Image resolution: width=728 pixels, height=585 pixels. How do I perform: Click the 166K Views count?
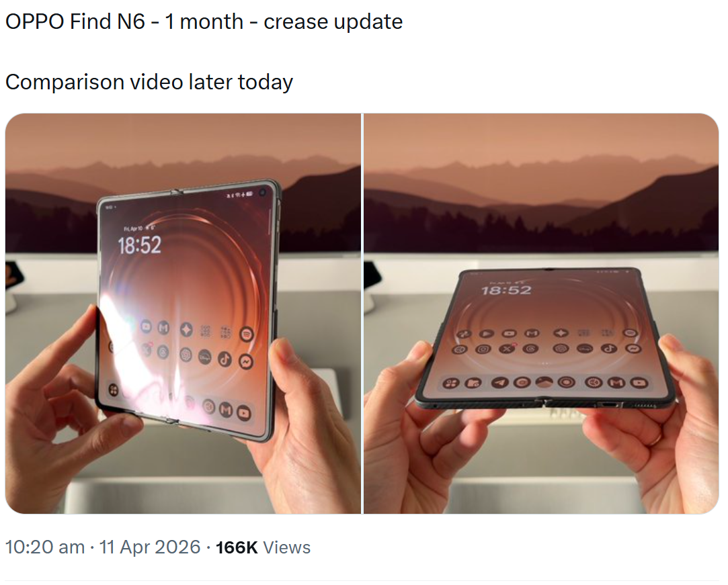(x=263, y=547)
